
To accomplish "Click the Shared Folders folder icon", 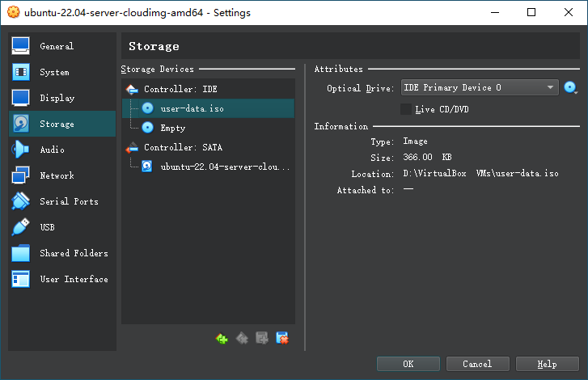I will 21,253.
